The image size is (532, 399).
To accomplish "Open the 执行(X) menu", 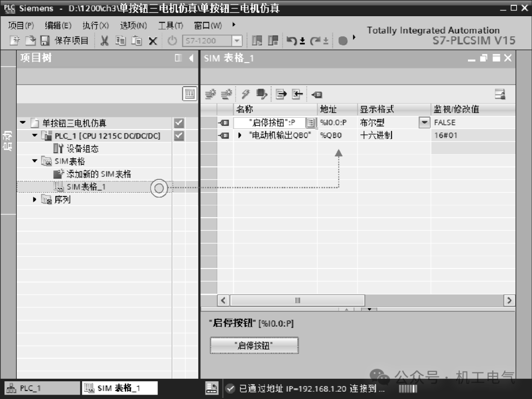I will click(96, 26).
